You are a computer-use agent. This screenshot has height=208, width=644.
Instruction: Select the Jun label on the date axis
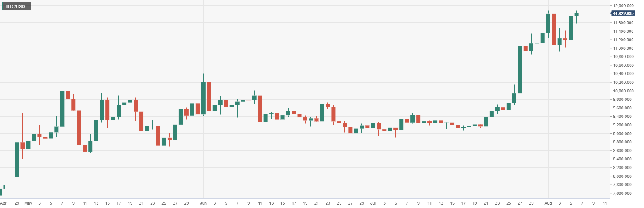coord(203,203)
